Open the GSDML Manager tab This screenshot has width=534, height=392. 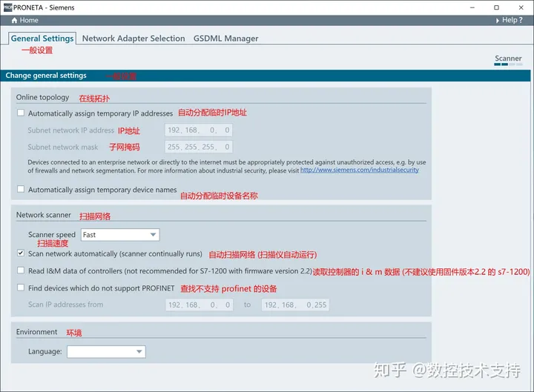[x=225, y=39]
